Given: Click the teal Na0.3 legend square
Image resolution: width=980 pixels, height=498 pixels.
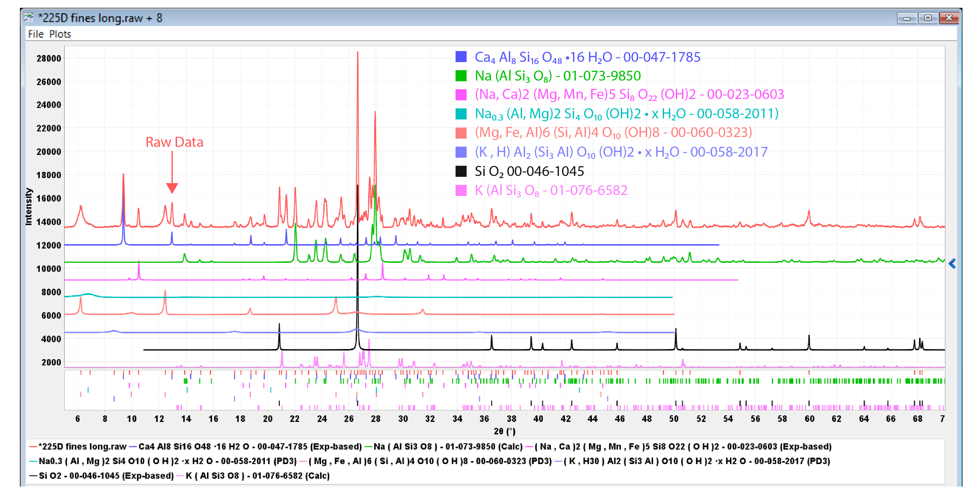Looking at the screenshot, I should (461, 114).
